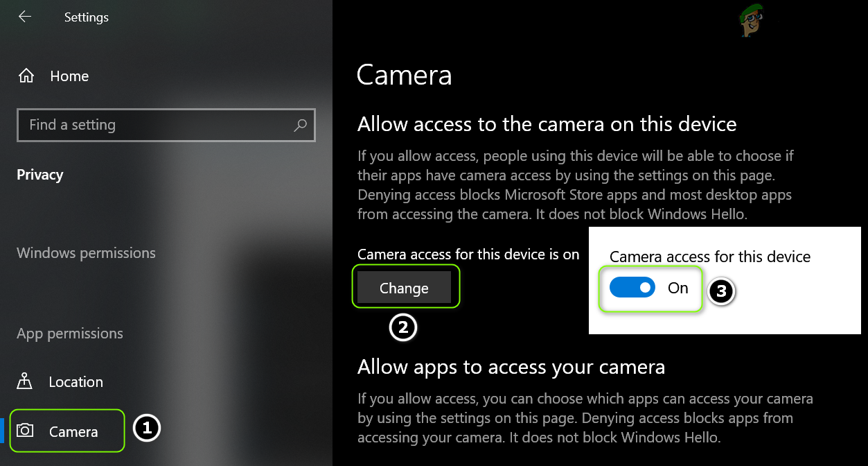868x466 pixels.
Task: Click the magnifier icon in the search box
Action: tap(300, 125)
